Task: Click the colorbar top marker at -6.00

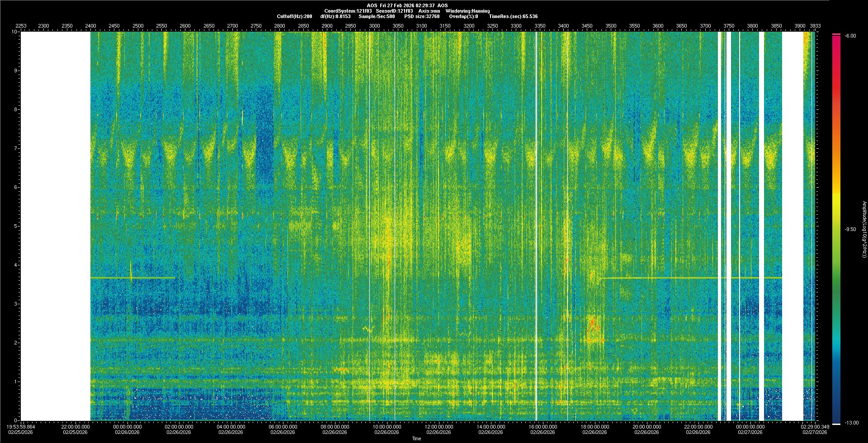Action: pos(836,34)
